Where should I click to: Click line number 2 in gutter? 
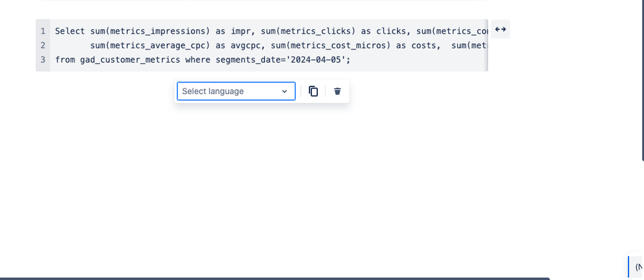(x=43, y=45)
